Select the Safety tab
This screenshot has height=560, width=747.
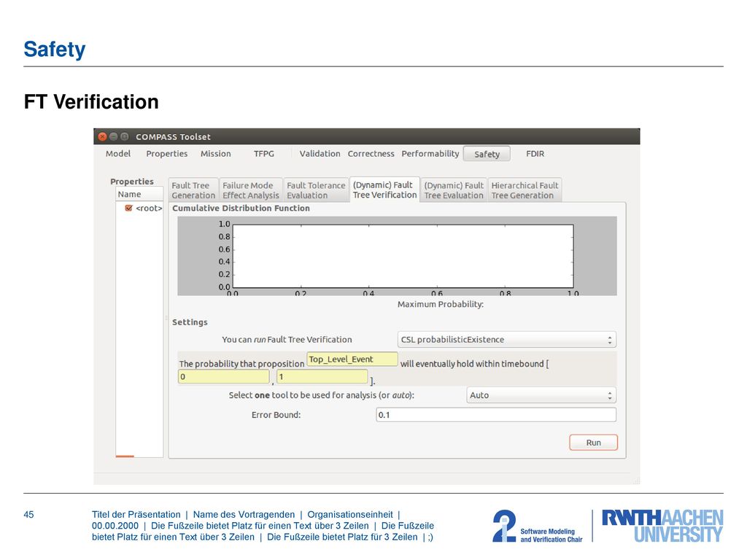487,154
